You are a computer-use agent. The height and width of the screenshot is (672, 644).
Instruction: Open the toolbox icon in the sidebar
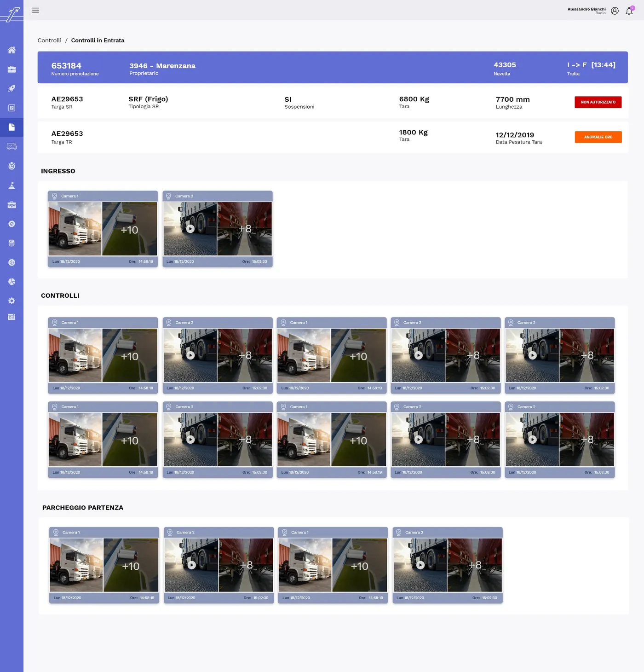[x=11, y=205]
